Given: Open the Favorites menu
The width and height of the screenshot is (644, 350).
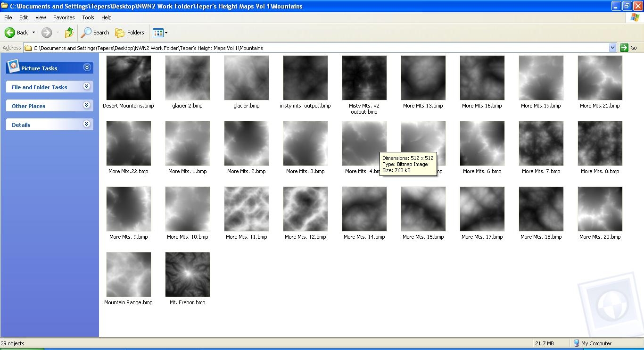Looking at the screenshot, I should [x=64, y=17].
